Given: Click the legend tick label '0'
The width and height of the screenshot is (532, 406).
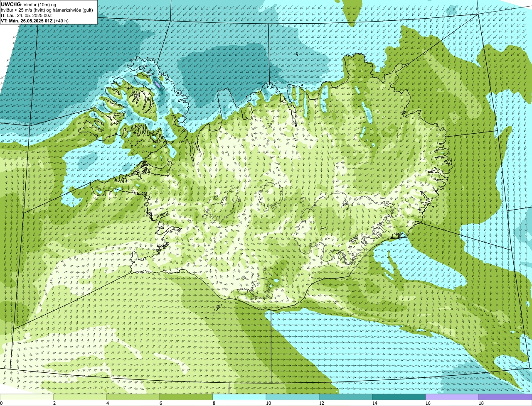Looking at the screenshot, I should (1, 403).
